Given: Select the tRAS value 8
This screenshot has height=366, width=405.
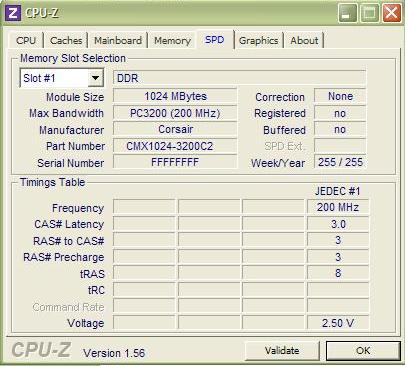Looking at the screenshot, I should pos(338,273).
